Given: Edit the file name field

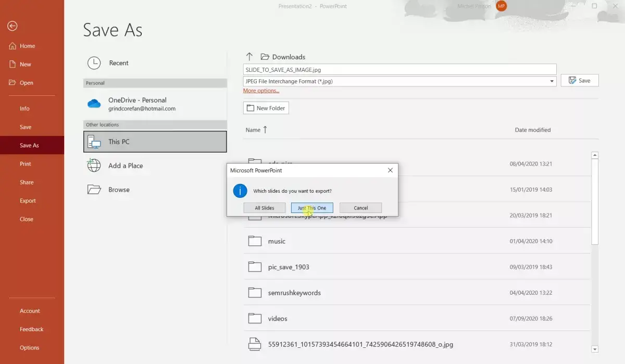Looking at the screenshot, I should point(399,69).
